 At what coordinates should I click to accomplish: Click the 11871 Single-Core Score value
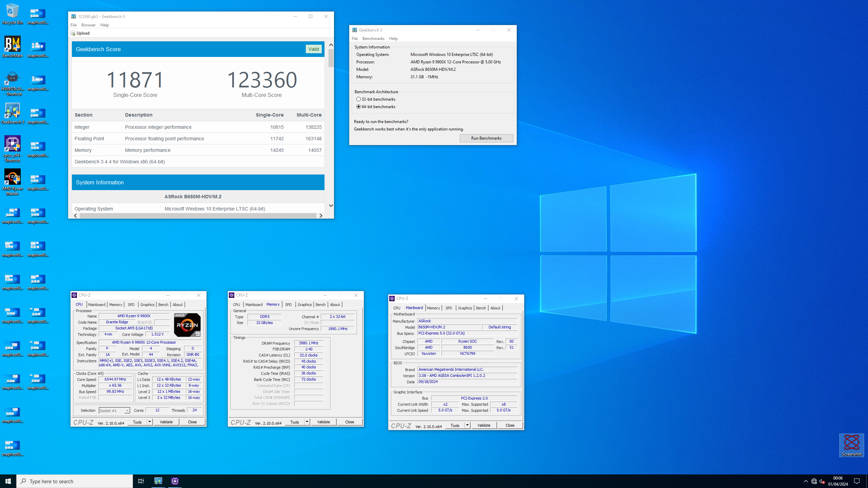[x=135, y=80]
